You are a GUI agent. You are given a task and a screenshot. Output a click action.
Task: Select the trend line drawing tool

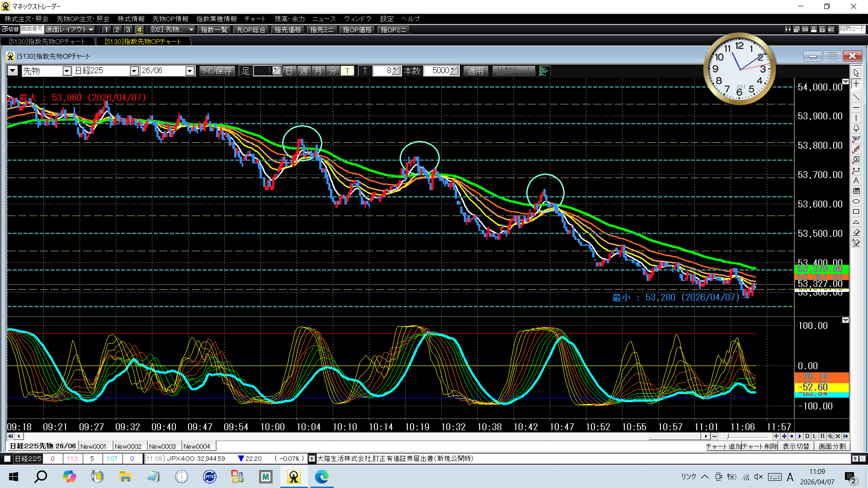856,97
